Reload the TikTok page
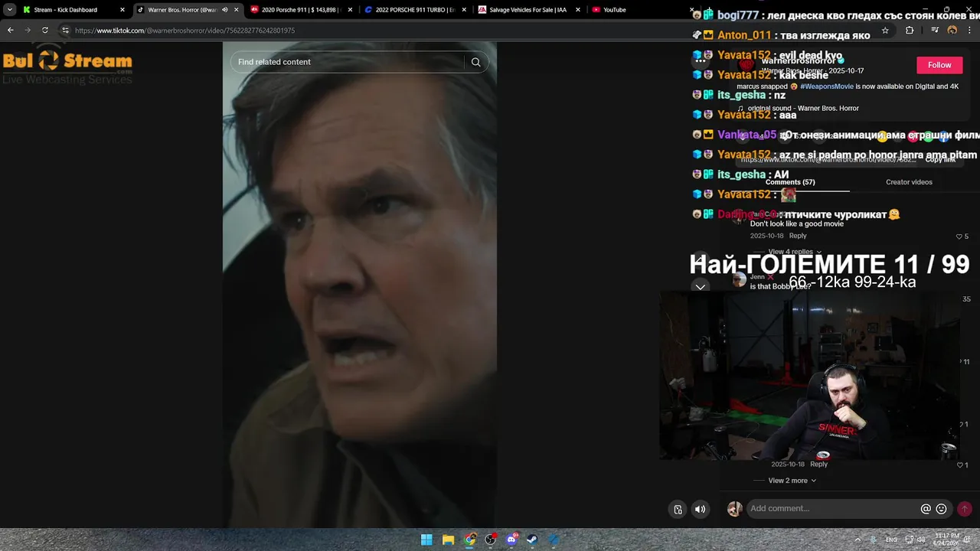 tap(45, 31)
